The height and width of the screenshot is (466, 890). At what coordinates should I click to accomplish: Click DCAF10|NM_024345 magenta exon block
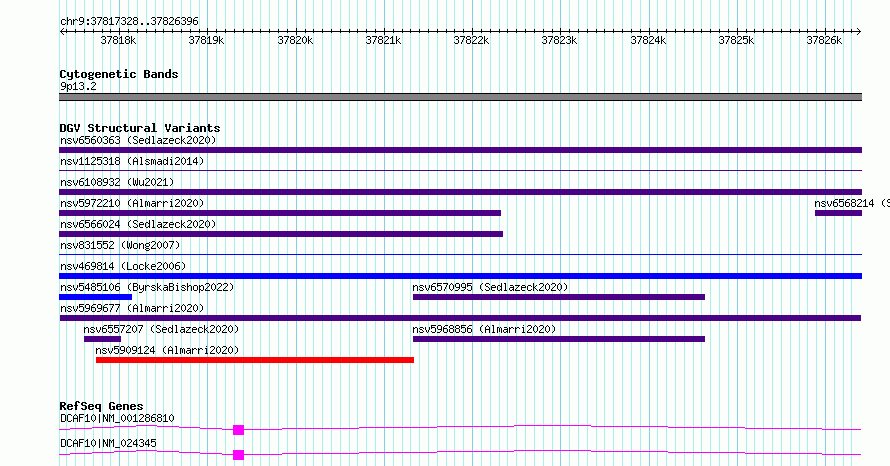(x=238, y=455)
